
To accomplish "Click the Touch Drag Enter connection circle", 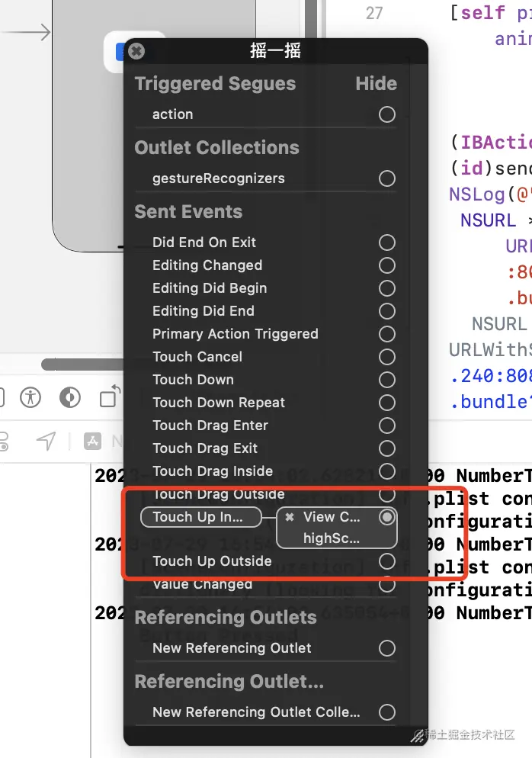I will coord(387,426).
